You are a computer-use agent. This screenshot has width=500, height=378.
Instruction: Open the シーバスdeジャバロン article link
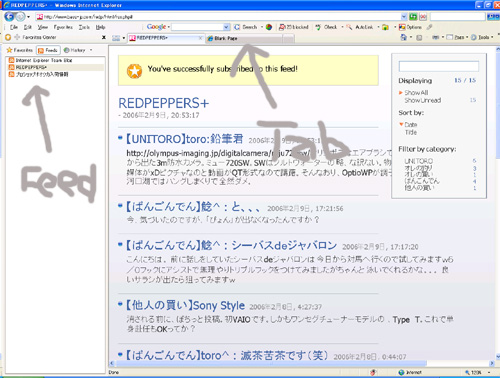231,245
